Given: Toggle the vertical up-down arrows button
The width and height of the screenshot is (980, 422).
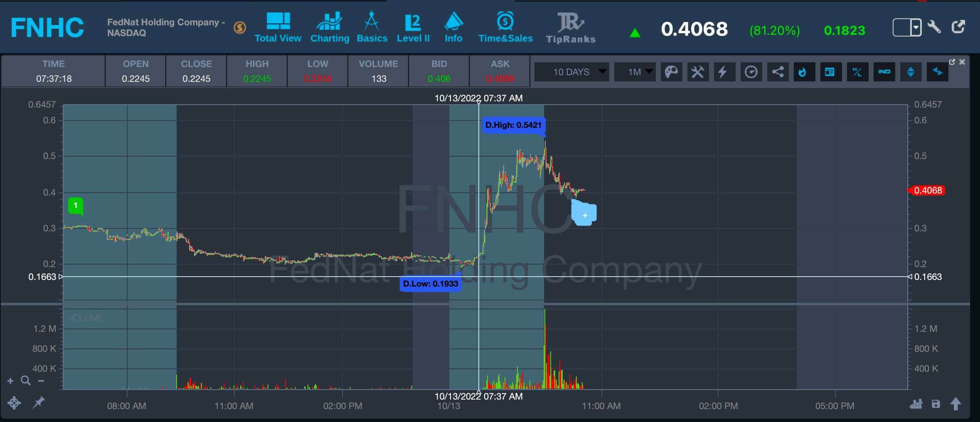Looking at the screenshot, I should point(911,72).
